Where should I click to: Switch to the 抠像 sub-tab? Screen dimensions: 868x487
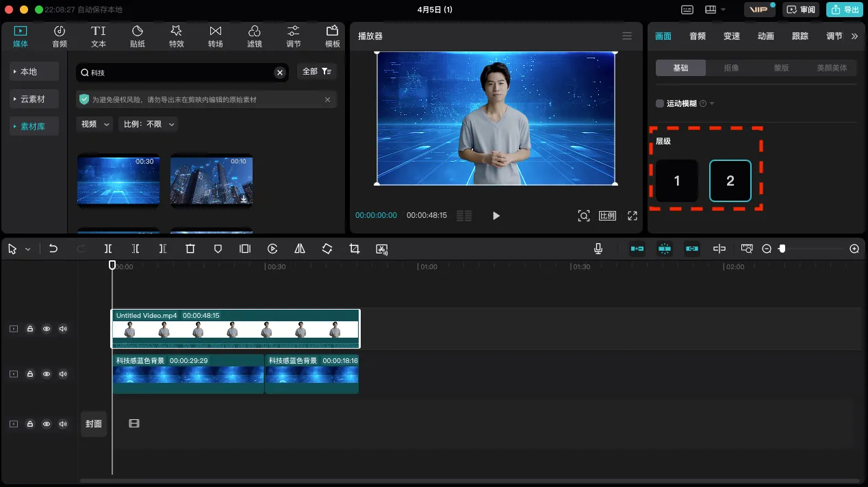tap(731, 68)
